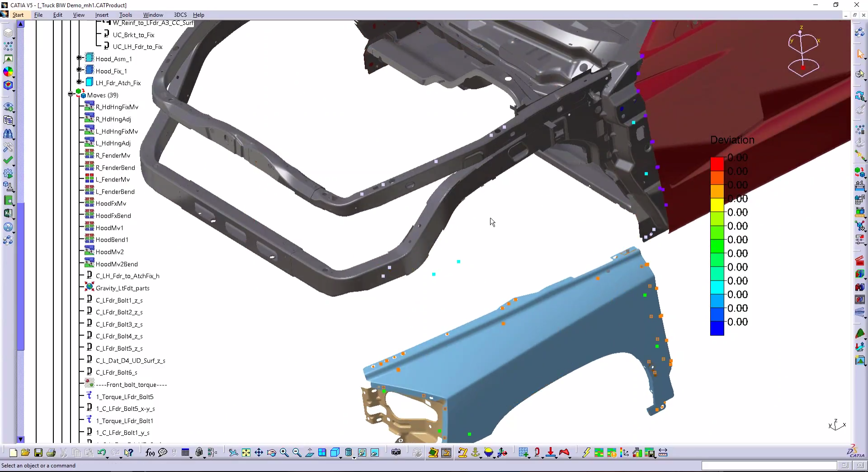Open the color wheel tool in left toolbar
Image resolution: width=868 pixels, height=472 pixels.
(x=9, y=72)
